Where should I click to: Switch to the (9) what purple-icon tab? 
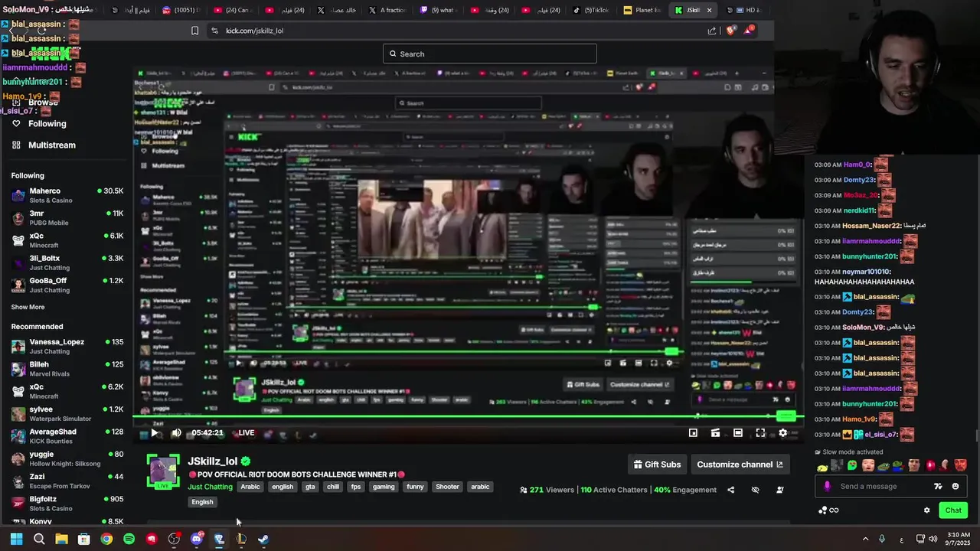click(439, 10)
